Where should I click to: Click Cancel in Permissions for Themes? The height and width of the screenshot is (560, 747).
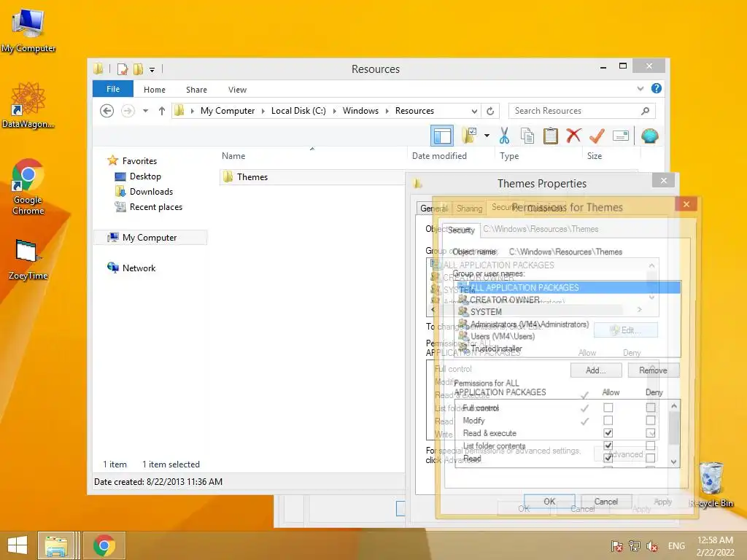click(606, 502)
